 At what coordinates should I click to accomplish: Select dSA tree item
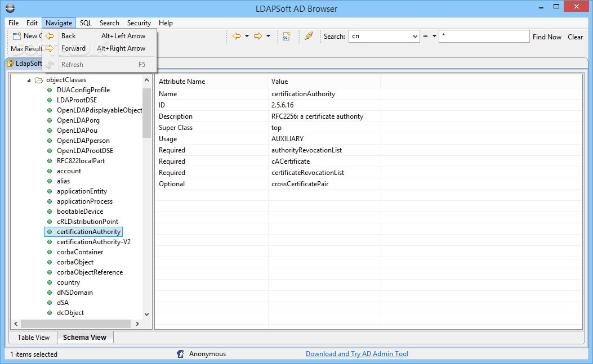63,302
